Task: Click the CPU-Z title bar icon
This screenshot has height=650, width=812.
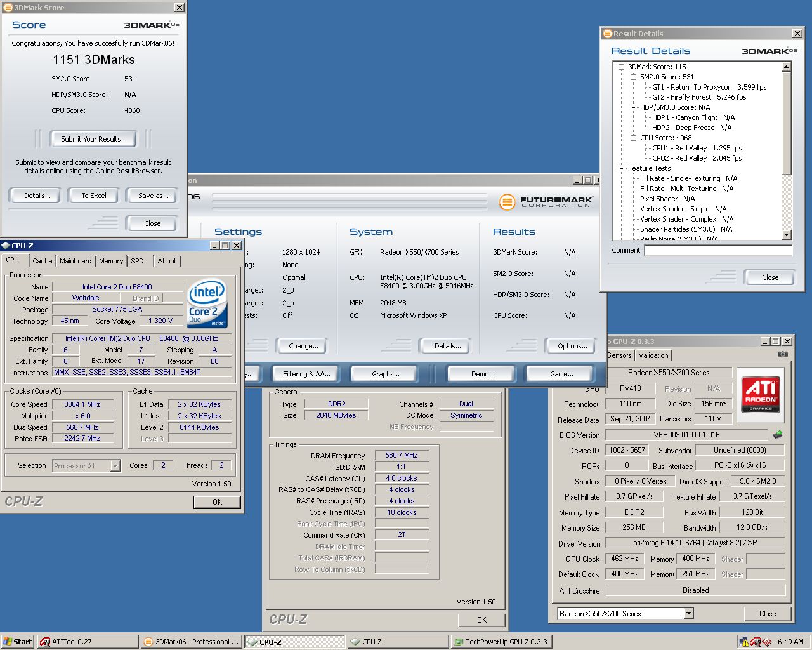Action: tap(6, 246)
